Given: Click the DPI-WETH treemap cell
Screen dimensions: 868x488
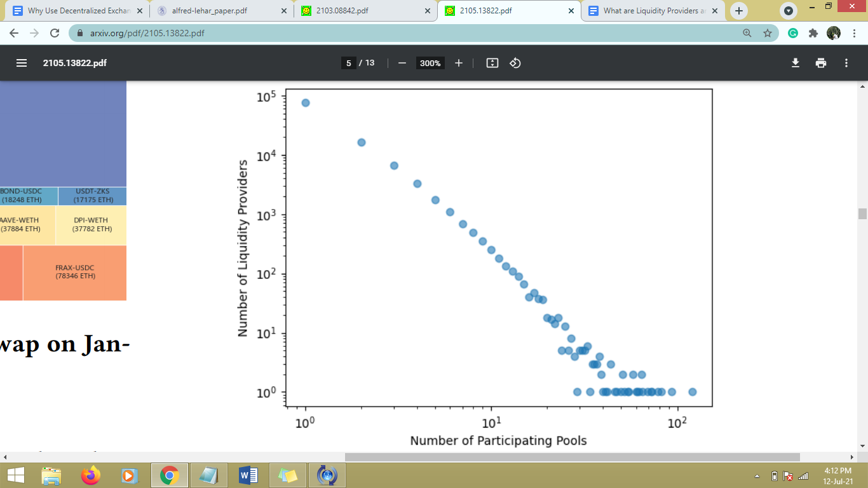Looking at the screenshot, I should [92, 225].
